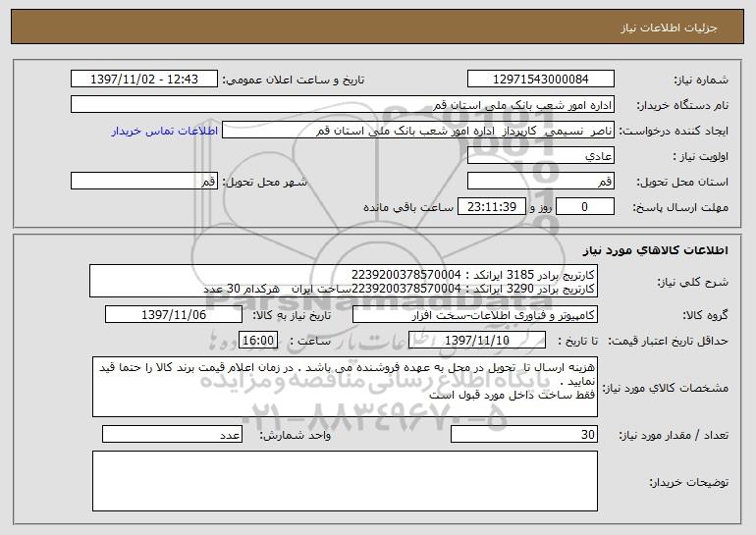The image size is (756, 535).
Task: Click the need number field 12971543000084
Action: [540, 80]
